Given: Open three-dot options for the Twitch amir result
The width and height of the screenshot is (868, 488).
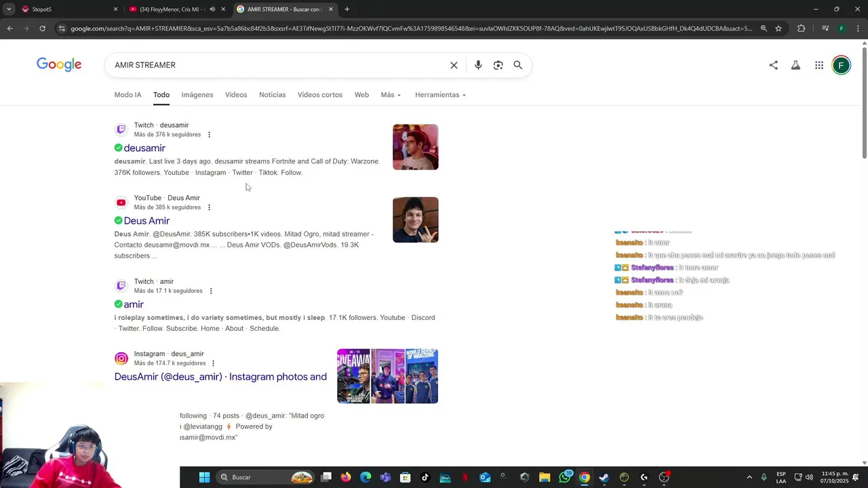Looking at the screenshot, I should coord(211,291).
